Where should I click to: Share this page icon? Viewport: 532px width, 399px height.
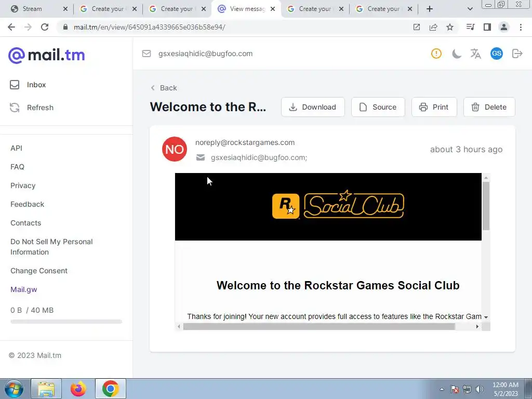pyautogui.click(x=433, y=27)
